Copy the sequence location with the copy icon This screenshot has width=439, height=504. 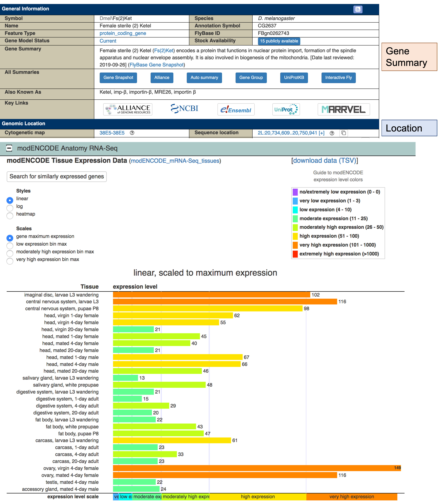click(343, 133)
